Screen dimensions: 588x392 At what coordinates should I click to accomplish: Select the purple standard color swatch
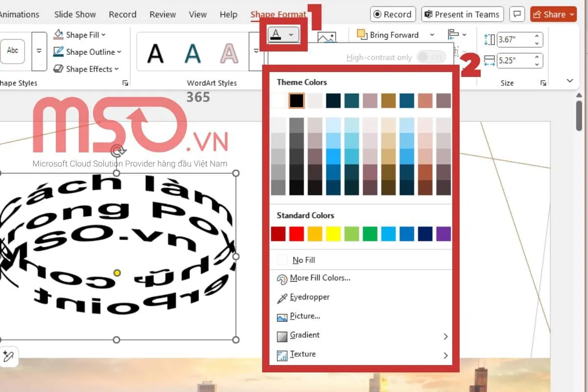coord(443,234)
